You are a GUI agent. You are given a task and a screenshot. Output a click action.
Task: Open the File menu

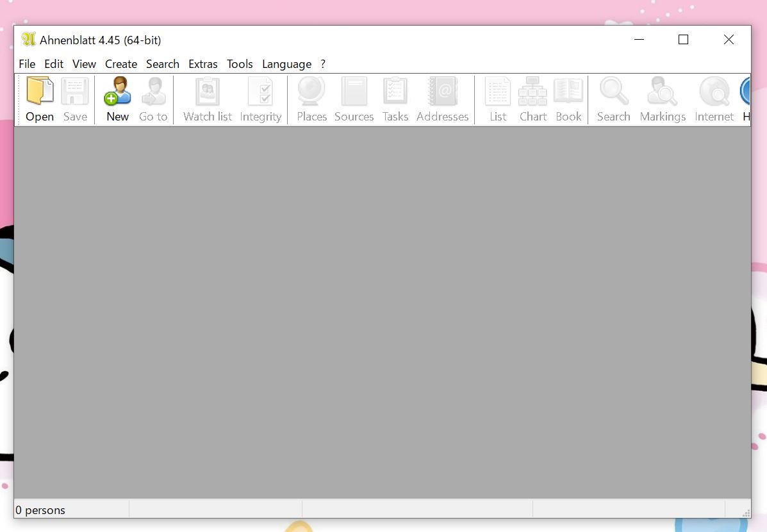coord(27,64)
